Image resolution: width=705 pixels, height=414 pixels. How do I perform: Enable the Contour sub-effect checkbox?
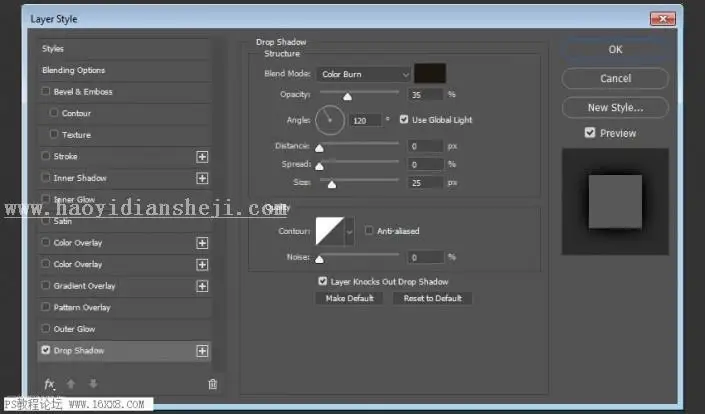(x=54, y=113)
